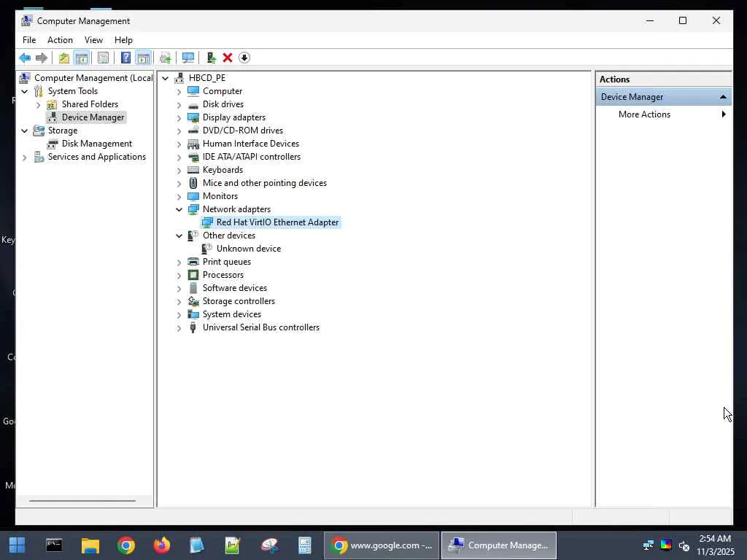The height and width of the screenshot is (560, 747).
Task: Open the More Actions submenu
Action: click(644, 114)
